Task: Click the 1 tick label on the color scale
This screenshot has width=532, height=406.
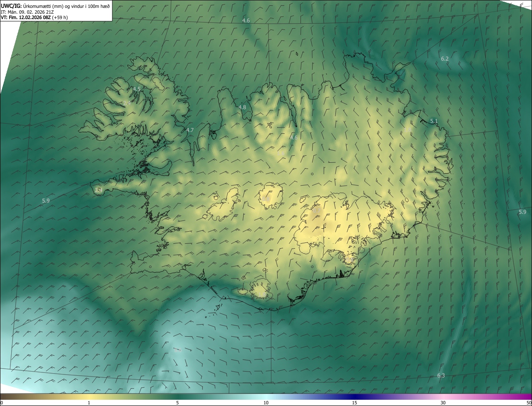Action: pos(89,403)
